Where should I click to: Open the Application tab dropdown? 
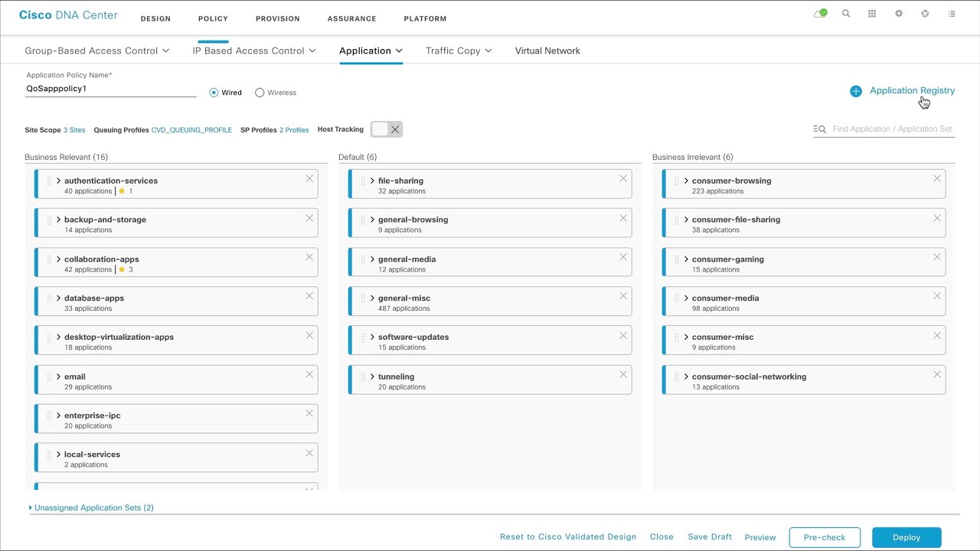[371, 51]
